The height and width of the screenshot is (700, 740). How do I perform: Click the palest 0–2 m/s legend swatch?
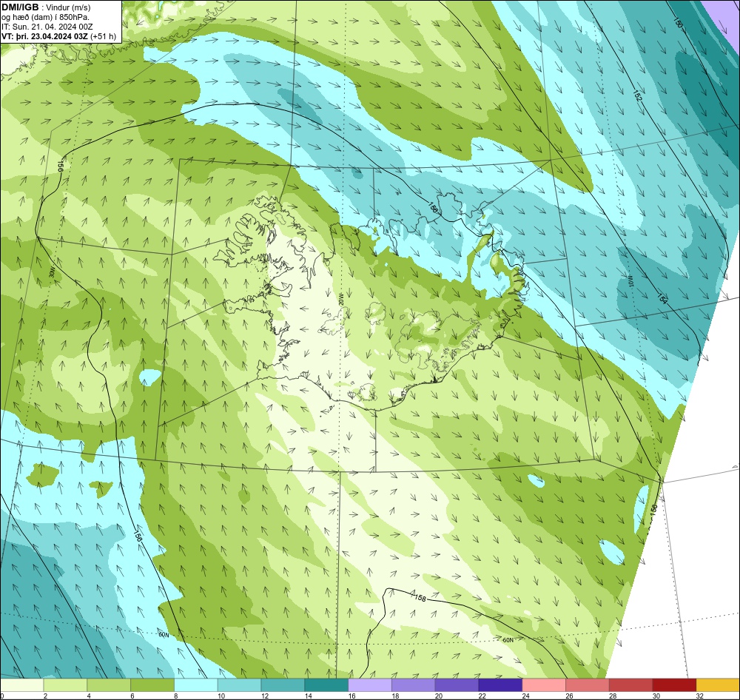(x=21, y=685)
